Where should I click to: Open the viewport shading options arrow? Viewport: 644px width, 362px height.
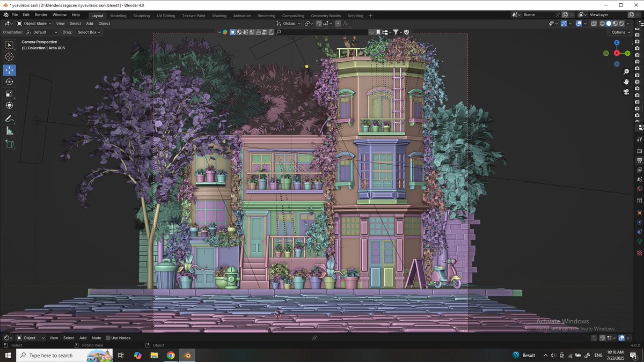click(628, 24)
